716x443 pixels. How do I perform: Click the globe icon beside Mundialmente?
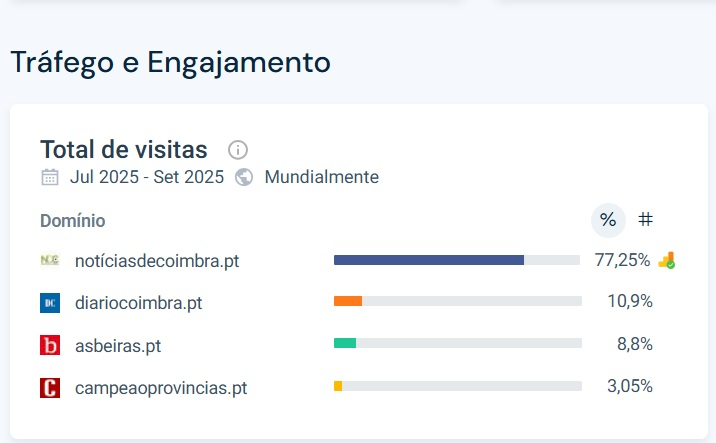[x=244, y=178]
